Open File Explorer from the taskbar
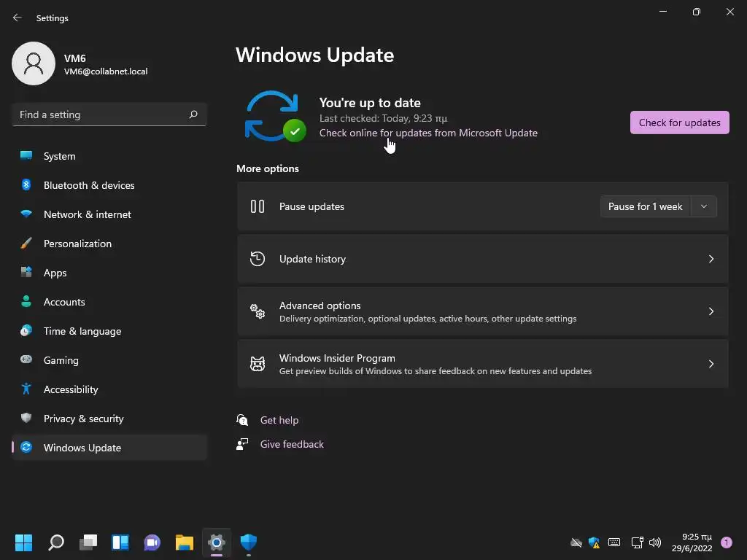 [x=185, y=542]
